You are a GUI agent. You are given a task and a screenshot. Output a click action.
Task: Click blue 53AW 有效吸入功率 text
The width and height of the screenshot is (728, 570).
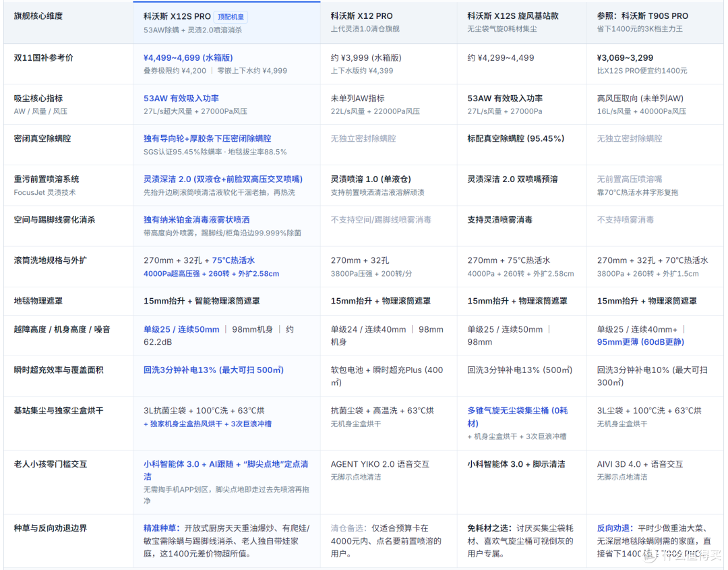pyautogui.click(x=181, y=98)
